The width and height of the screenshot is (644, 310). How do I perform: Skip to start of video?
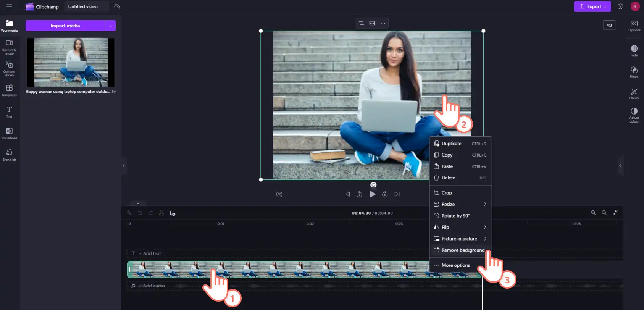click(347, 194)
